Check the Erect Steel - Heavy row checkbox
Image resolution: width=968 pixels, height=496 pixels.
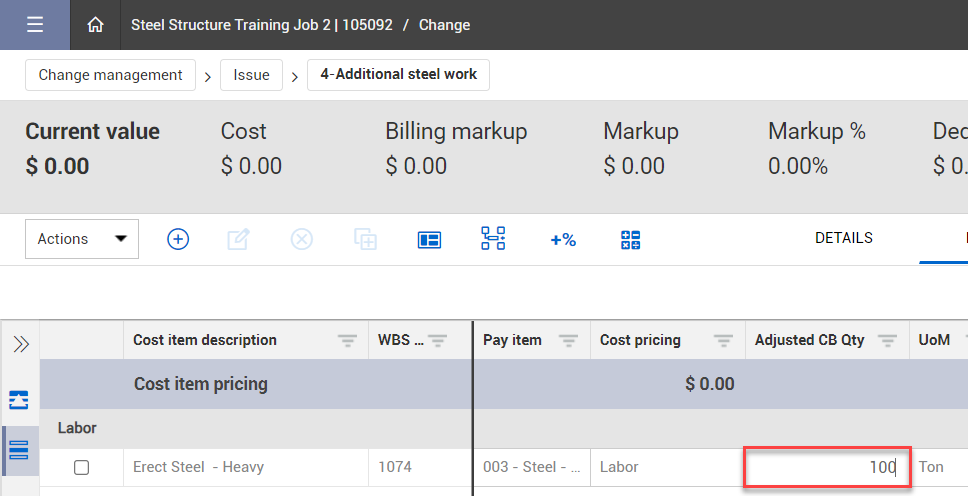82,467
